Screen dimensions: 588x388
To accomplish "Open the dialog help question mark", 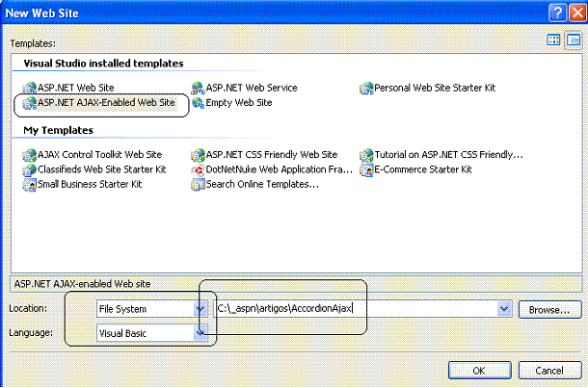I will 557,13.
